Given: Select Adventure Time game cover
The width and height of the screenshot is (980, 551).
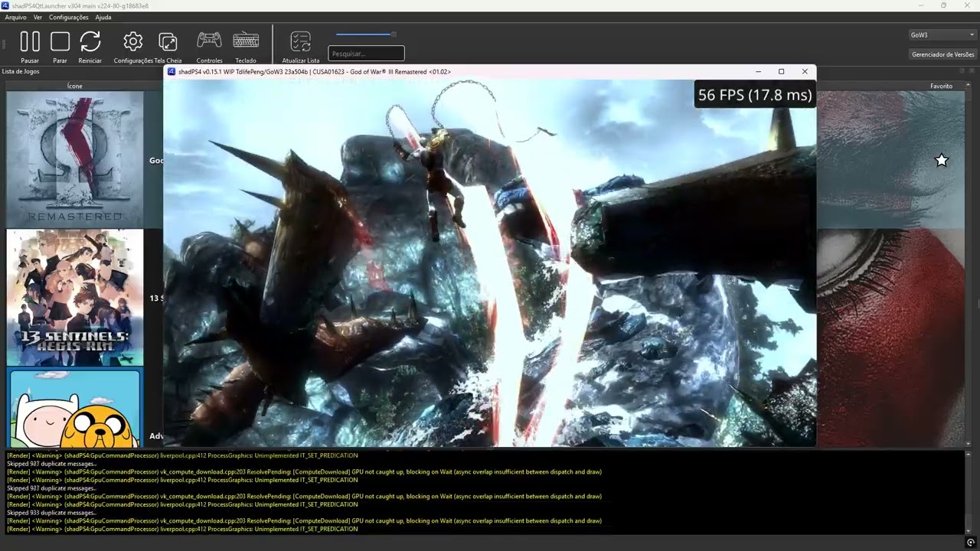Looking at the screenshot, I should click(x=75, y=407).
